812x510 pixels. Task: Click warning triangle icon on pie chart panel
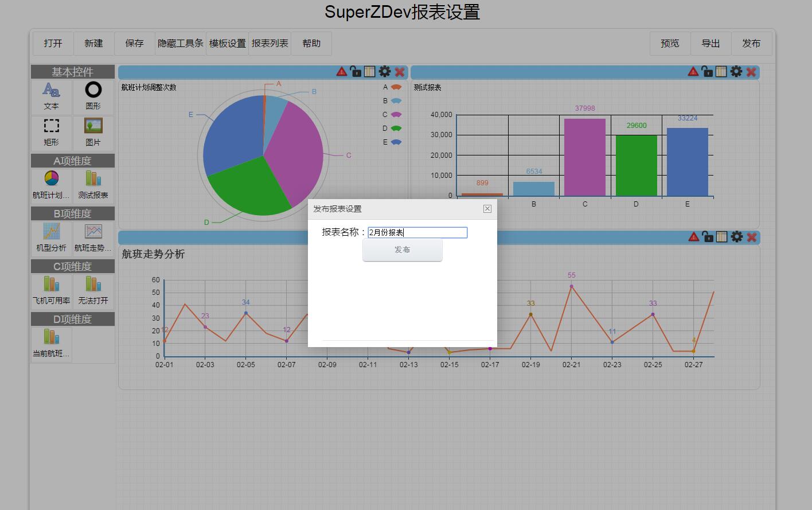(342, 72)
